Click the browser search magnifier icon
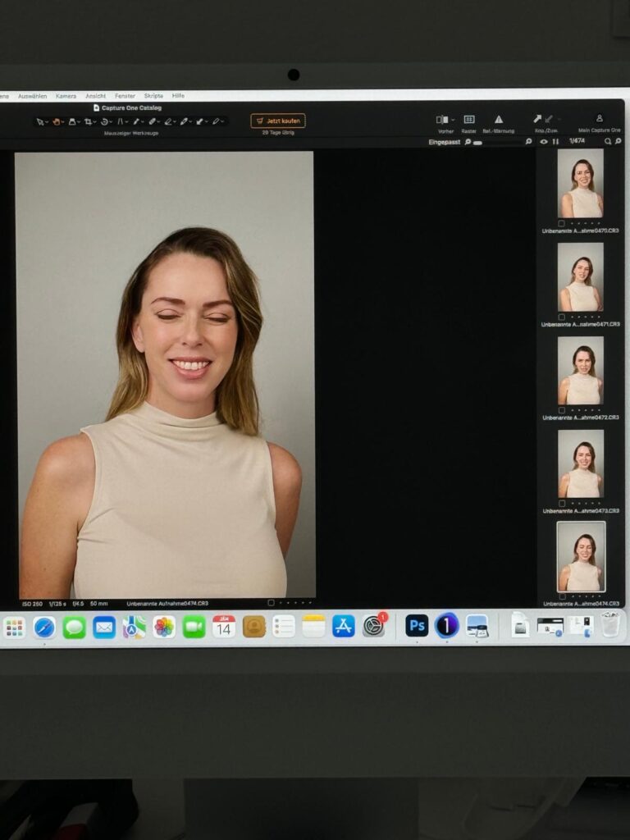This screenshot has height=840, width=630. coord(608,142)
